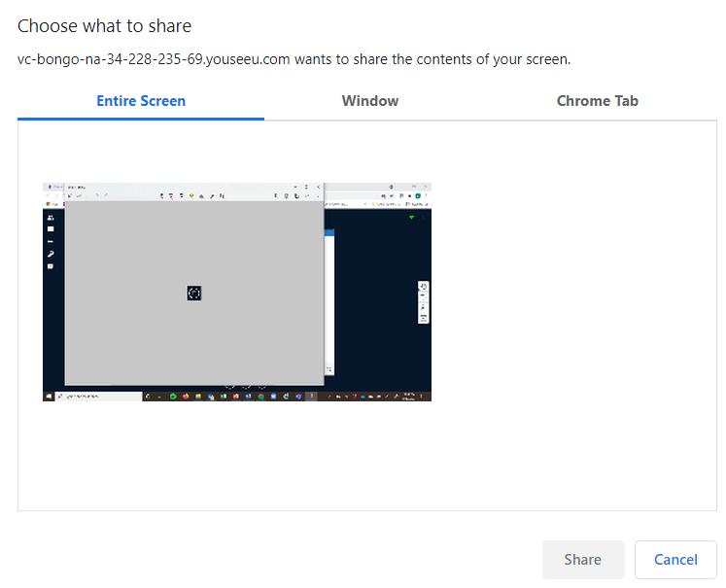Viewport: 726px width, 588px height.
Task: Click the youseeu.com permission message text
Action: click(x=294, y=59)
